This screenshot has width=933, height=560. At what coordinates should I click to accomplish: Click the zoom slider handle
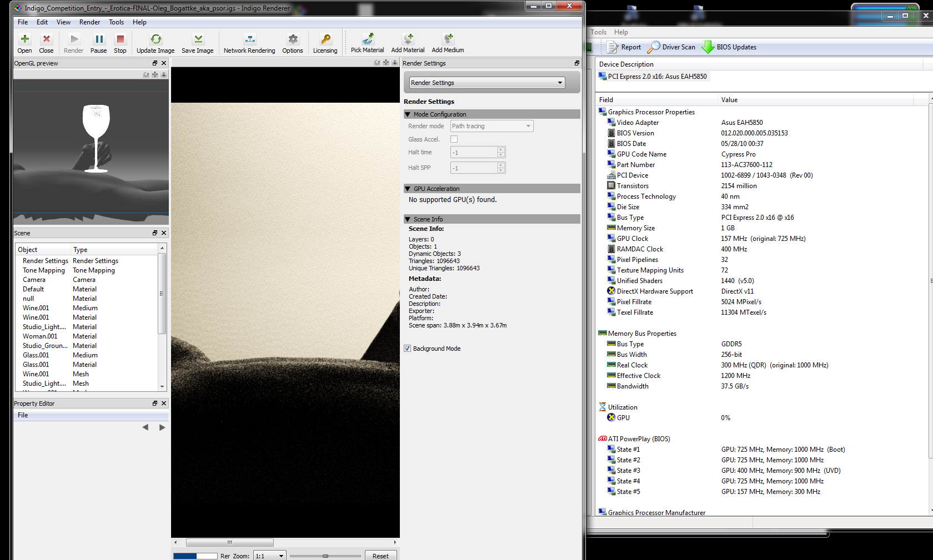(x=325, y=556)
